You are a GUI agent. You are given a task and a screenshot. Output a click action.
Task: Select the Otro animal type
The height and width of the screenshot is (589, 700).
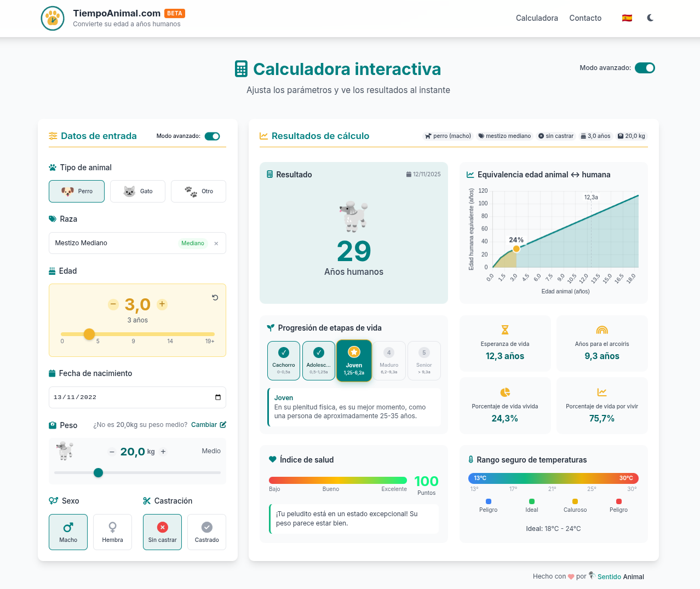click(198, 191)
